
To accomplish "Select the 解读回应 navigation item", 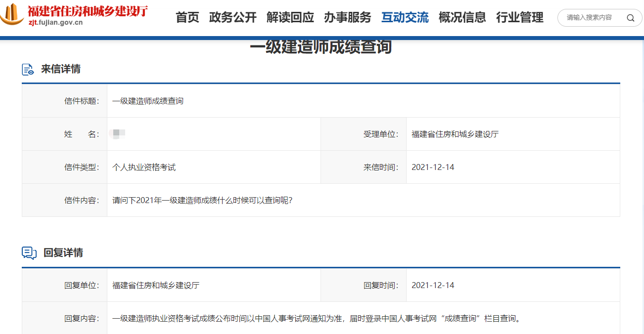I will [x=290, y=17].
